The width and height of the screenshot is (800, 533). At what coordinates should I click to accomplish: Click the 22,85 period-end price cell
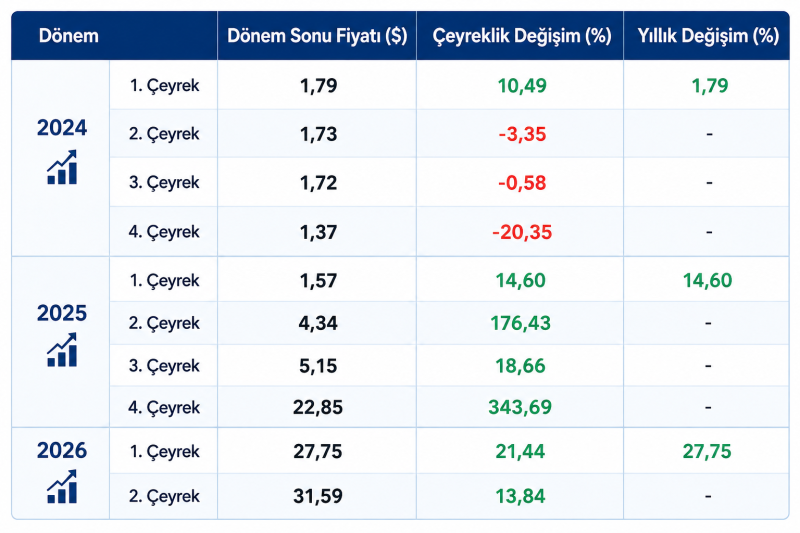tap(317, 407)
